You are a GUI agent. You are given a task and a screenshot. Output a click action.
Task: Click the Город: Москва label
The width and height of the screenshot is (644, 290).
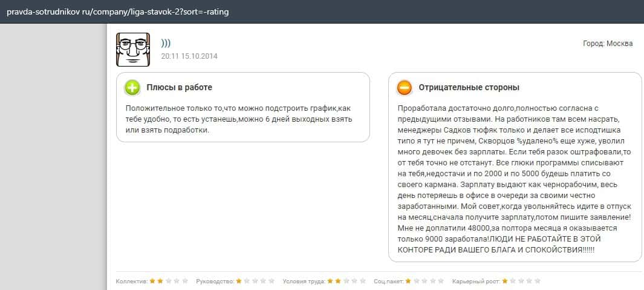tap(608, 44)
